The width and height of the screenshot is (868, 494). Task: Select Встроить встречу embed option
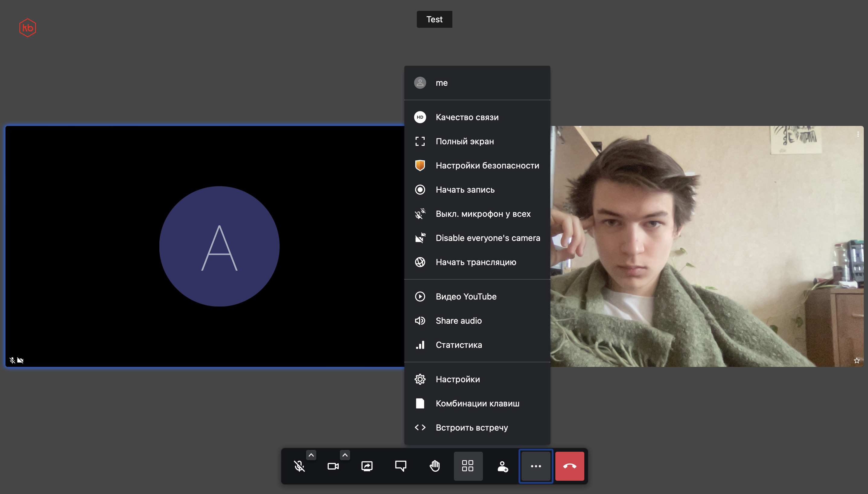click(x=477, y=428)
